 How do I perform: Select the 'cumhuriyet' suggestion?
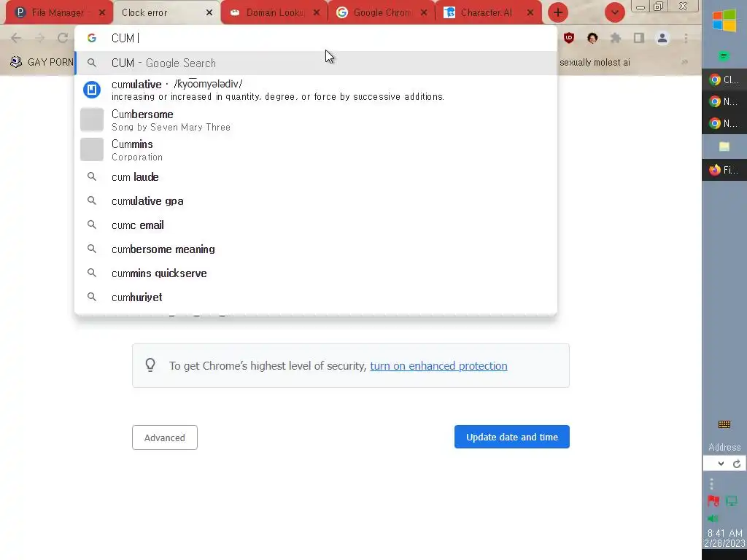point(316,297)
